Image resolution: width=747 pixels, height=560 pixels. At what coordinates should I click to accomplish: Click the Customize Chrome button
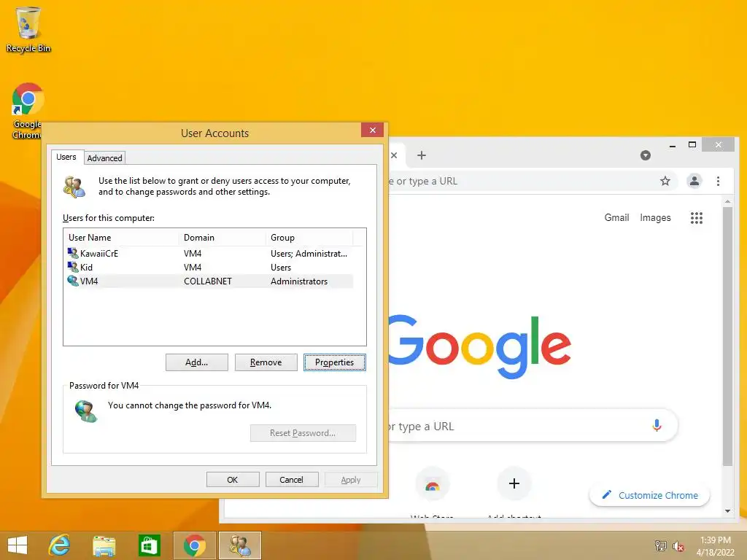[x=649, y=495]
